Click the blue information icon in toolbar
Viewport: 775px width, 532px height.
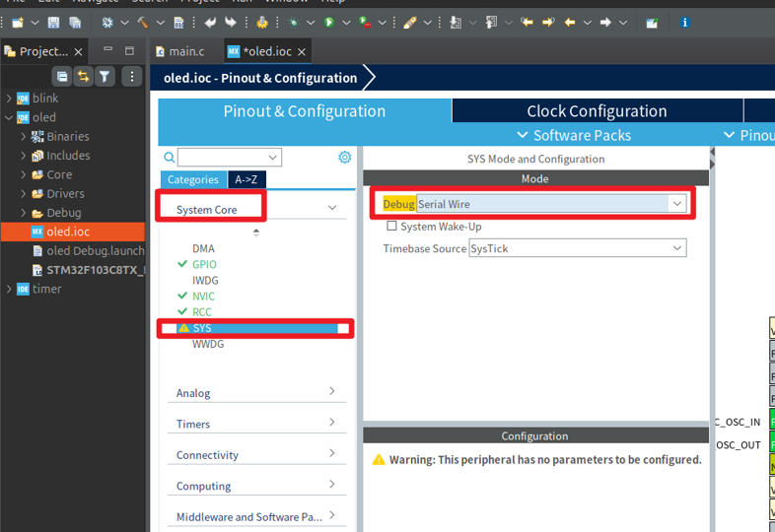coord(684,22)
